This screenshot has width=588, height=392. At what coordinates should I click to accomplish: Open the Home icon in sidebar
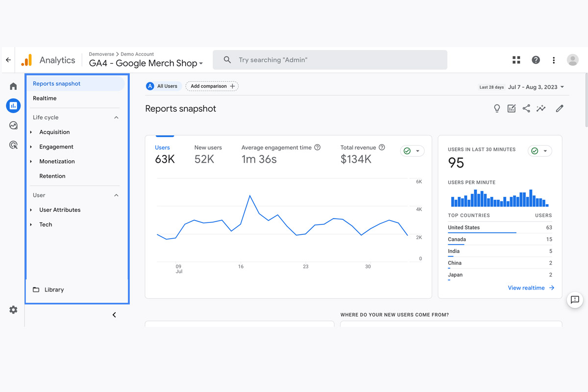13,86
